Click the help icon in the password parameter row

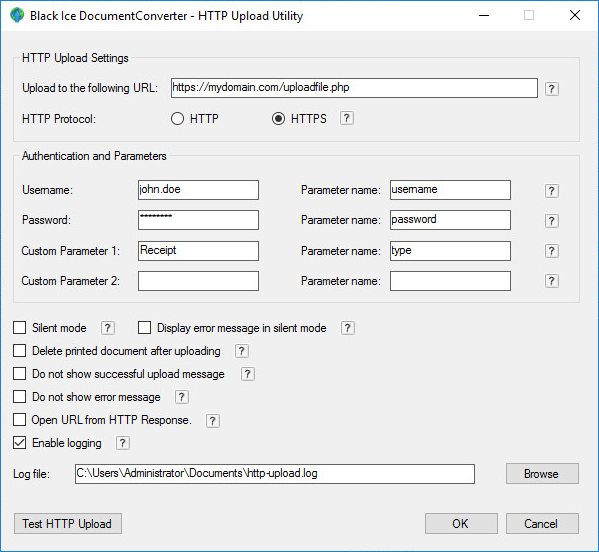click(x=551, y=220)
